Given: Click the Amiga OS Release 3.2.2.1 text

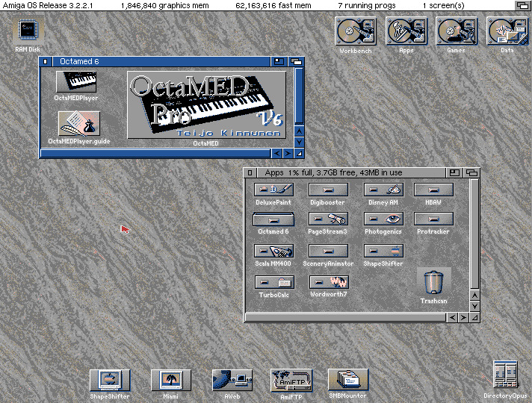Looking at the screenshot, I should (x=48, y=5).
